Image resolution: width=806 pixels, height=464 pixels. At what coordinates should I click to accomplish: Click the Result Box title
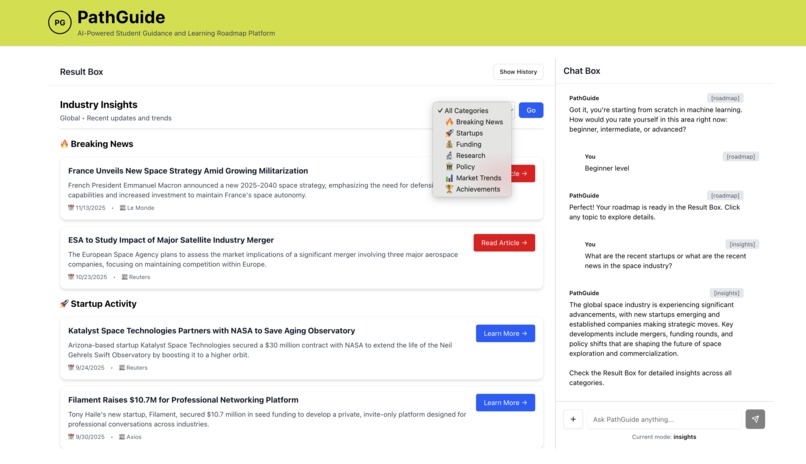pos(81,72)
